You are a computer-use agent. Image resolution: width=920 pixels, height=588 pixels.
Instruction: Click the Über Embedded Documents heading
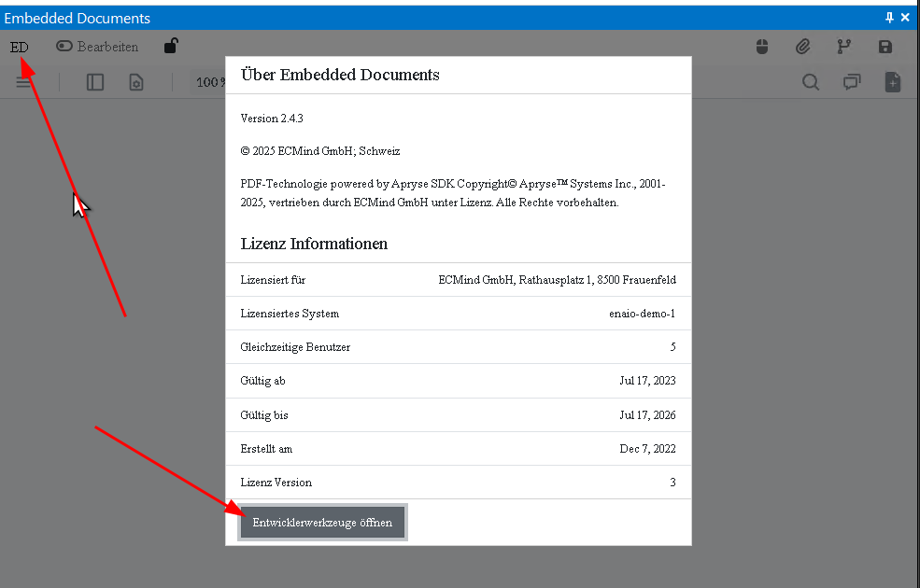pyautogui.click(x=340, y=75)
